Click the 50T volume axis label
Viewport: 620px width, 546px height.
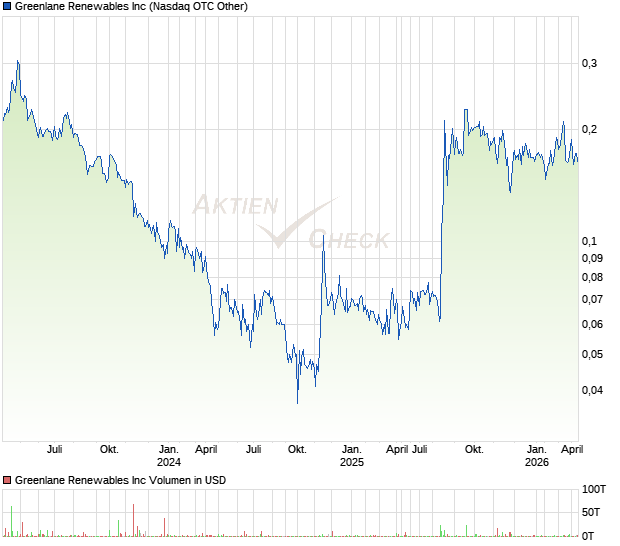click(591, 512)
